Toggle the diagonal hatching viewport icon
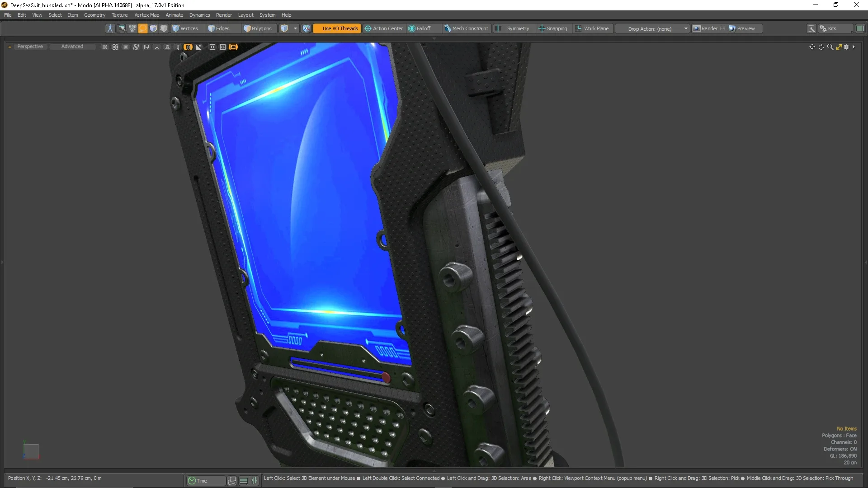Image resolution: width=868 pixels, height=488 pixels. pos(136,47)
